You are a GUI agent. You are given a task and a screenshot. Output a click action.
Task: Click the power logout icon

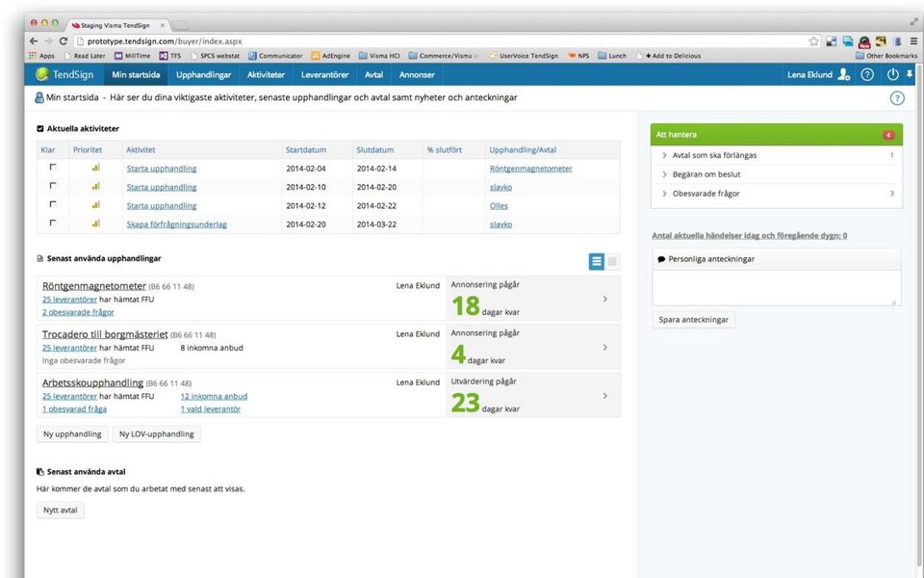tap(893, 74)
